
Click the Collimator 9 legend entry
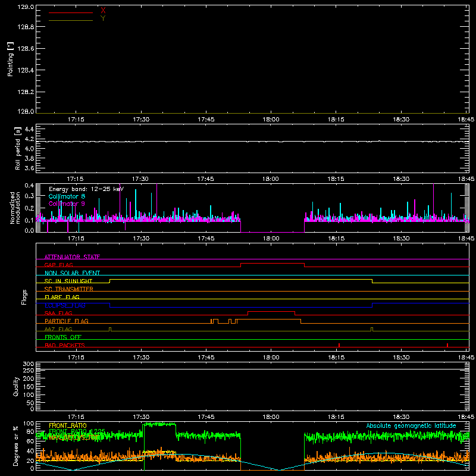click(x=67, y=203)
